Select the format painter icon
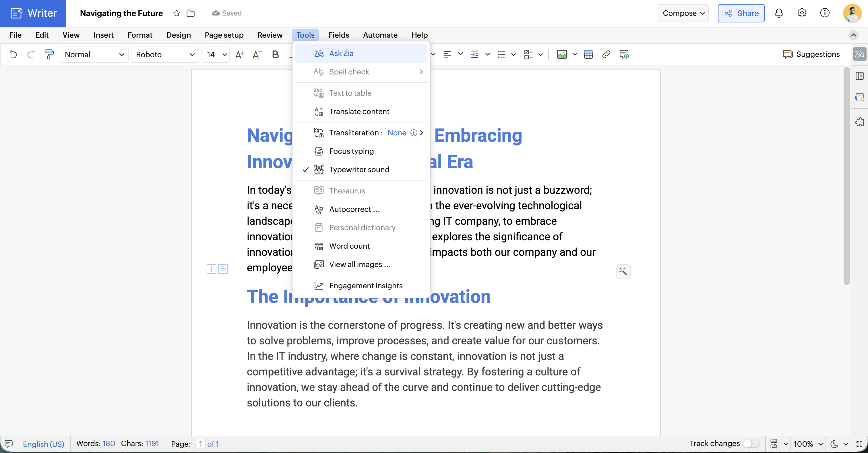868x453 pixels. tap(49, 54)
